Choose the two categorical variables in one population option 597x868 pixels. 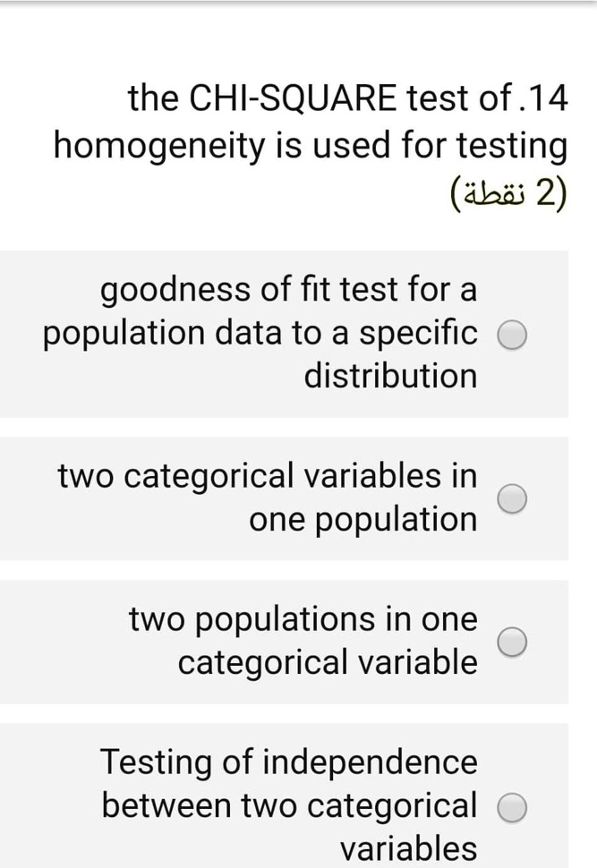(511, 498)
